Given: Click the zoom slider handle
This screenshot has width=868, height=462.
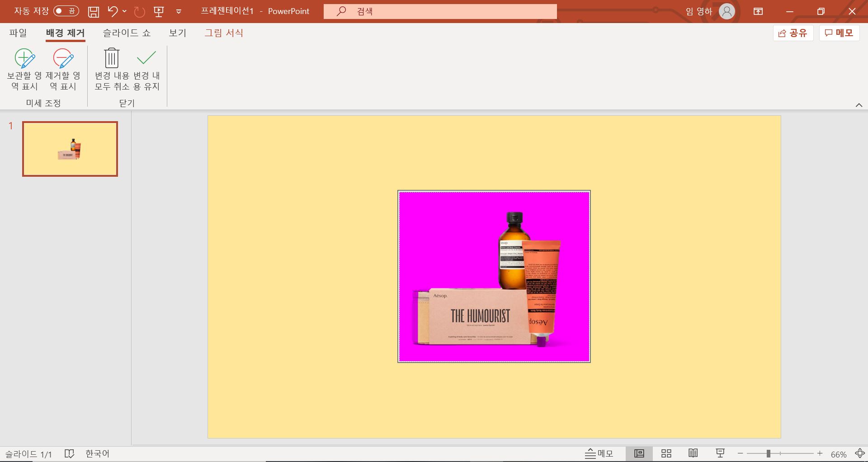Looking at the screenshot, I should tap(768, 453).
